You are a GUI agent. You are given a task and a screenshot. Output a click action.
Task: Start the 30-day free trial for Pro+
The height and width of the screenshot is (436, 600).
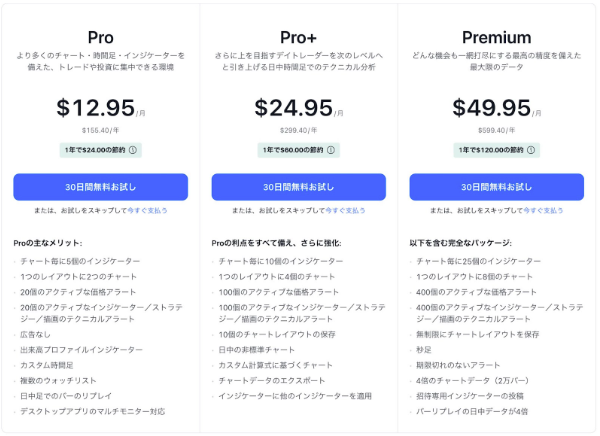[x=299, y=187]
